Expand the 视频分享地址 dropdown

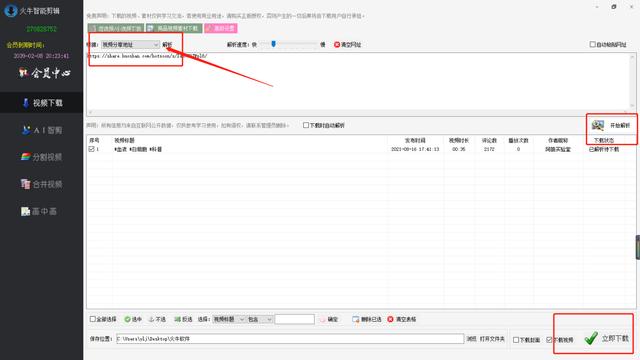[x=130, y=44]
